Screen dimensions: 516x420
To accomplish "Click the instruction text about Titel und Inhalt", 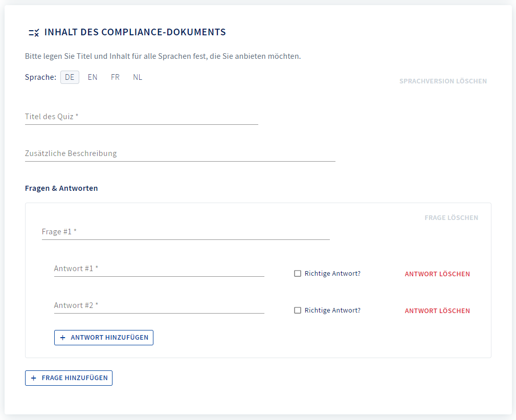I will [163, 56].
